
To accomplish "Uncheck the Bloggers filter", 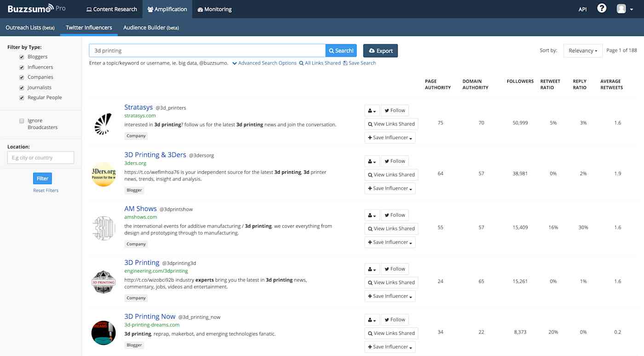I will pos(21,57).
